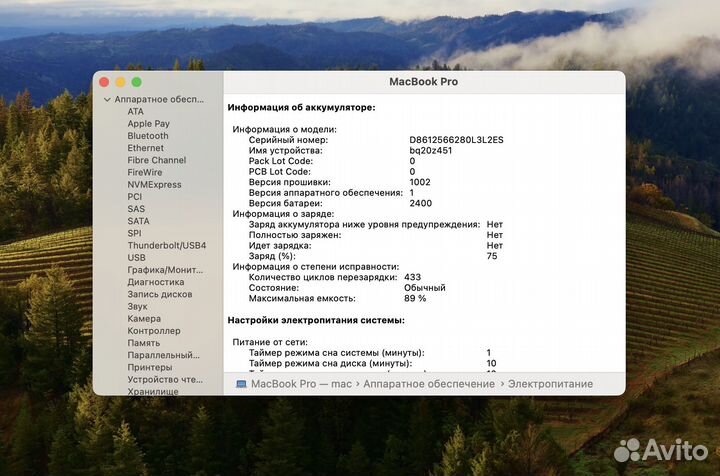720x476 pixels.
Task: Click the Информация об аккумуляторе heading
Action: [301, 107]
